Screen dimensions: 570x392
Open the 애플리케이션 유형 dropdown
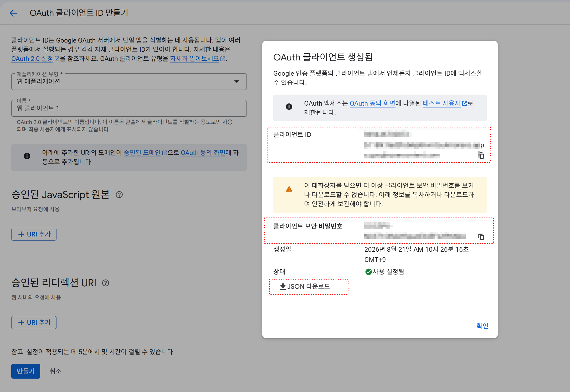pyautogui.click(x=129, y=81)
